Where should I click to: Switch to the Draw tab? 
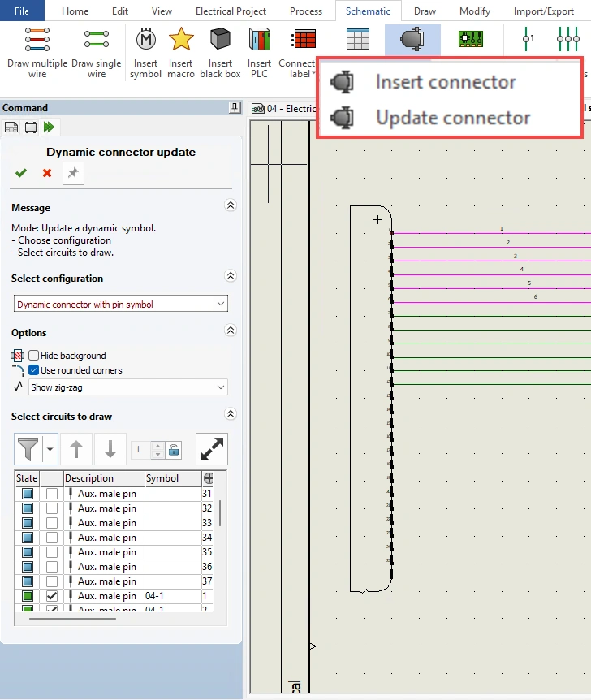pos(425,11)
